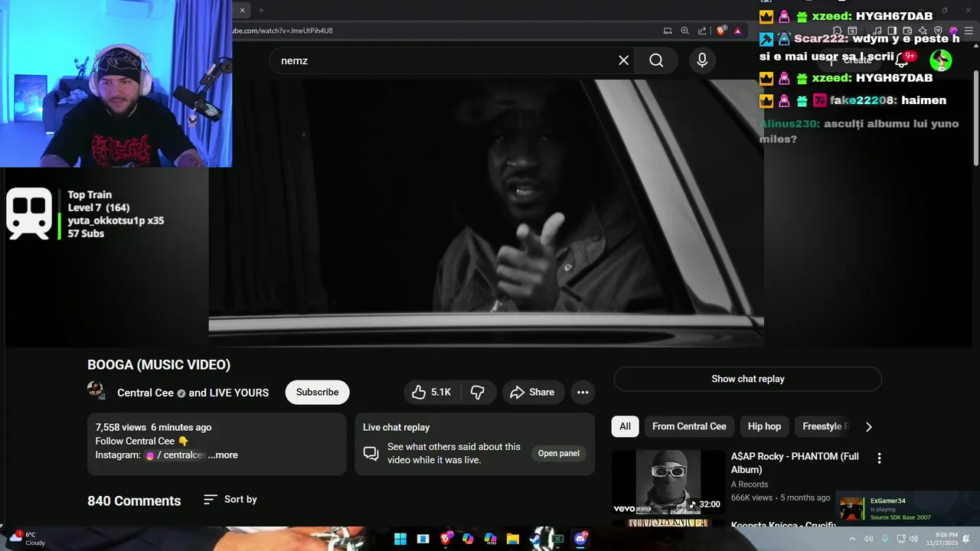980x551 pixels.
Task: Open a new browser tab
Action: [x=261, y=10]
